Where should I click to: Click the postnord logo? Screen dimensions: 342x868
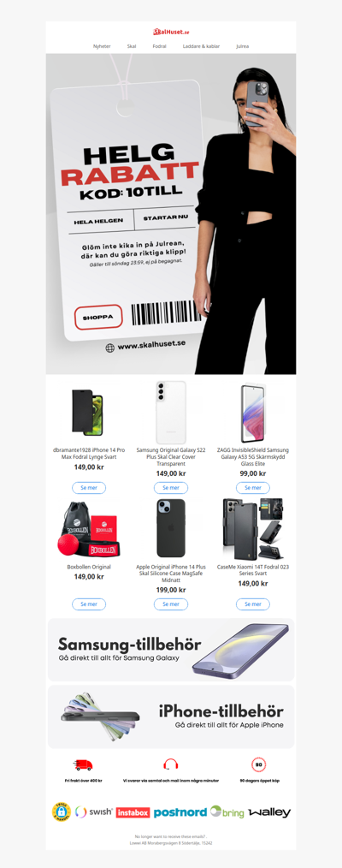click(x=180, y=812)
